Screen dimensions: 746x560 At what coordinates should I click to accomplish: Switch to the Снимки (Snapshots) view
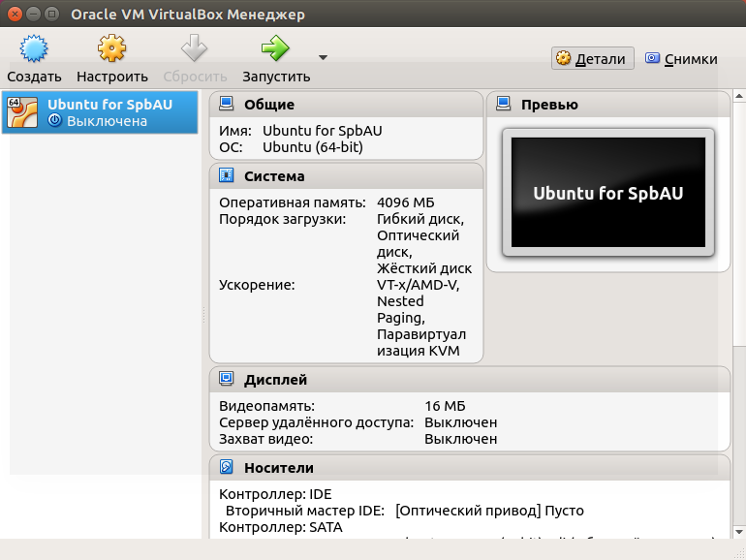click(x=681, y=59)
